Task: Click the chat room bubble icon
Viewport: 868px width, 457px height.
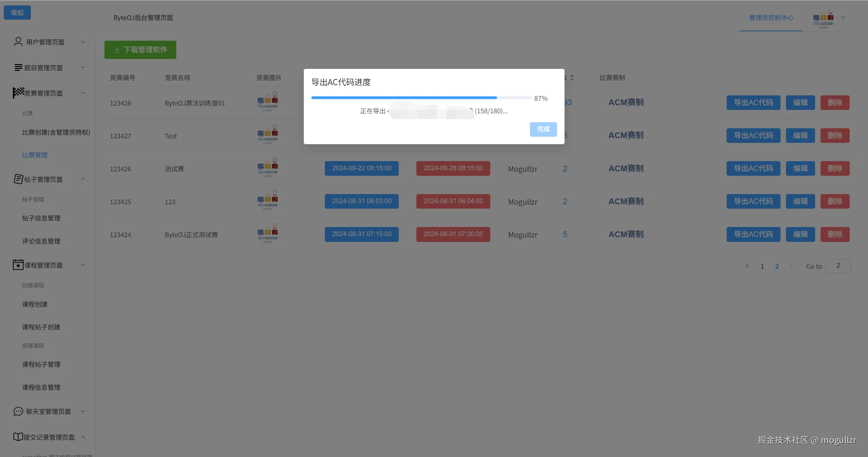Action: [x=18, y=411]
